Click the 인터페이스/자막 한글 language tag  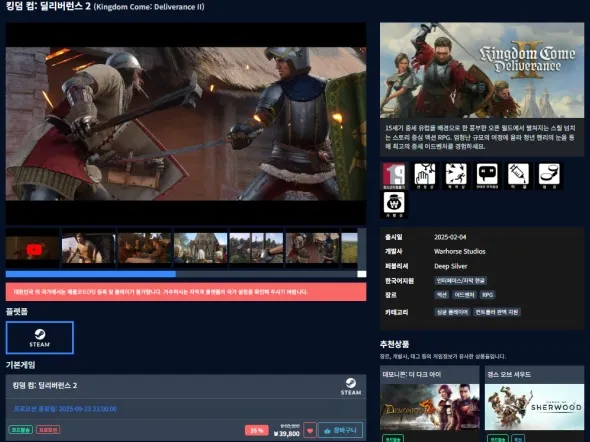pos(461,281)
